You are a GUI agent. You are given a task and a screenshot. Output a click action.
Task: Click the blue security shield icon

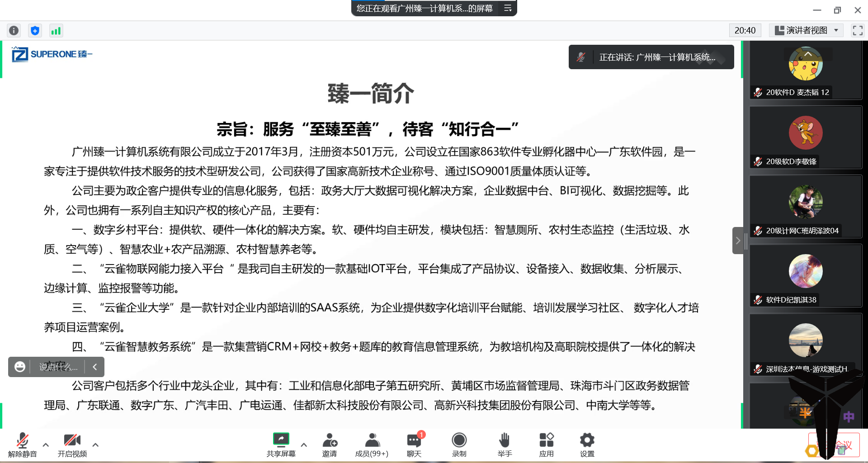coord(35,30)
